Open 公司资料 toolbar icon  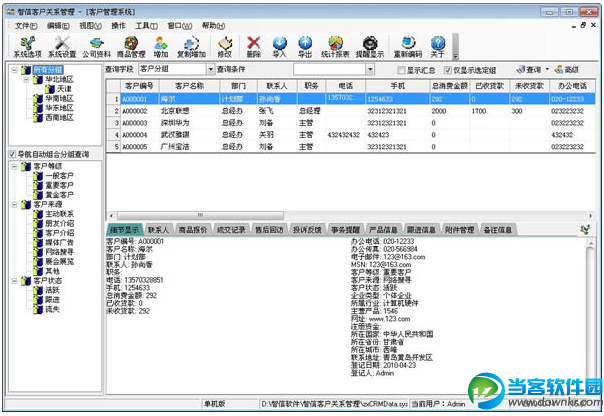pos(96,47)
